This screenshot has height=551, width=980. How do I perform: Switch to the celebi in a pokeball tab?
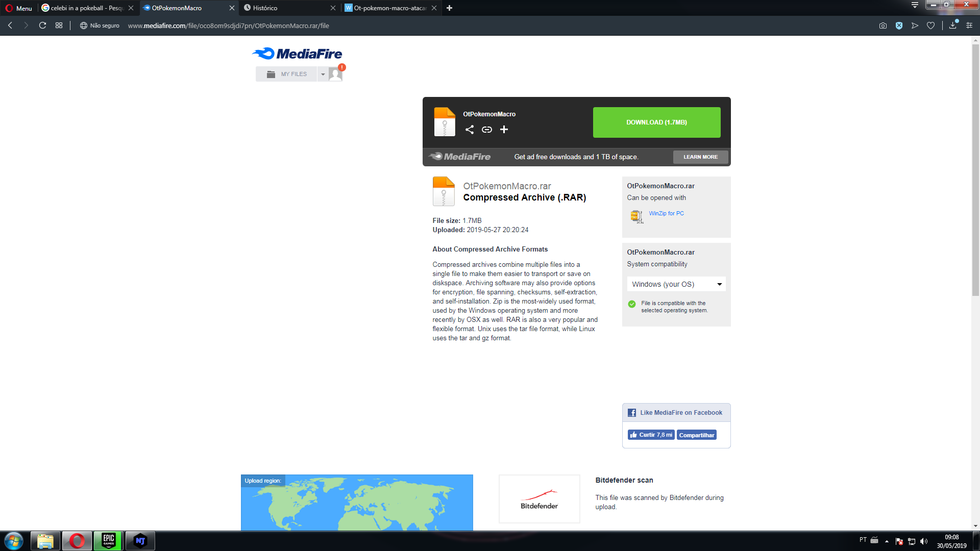coord(87,8)
